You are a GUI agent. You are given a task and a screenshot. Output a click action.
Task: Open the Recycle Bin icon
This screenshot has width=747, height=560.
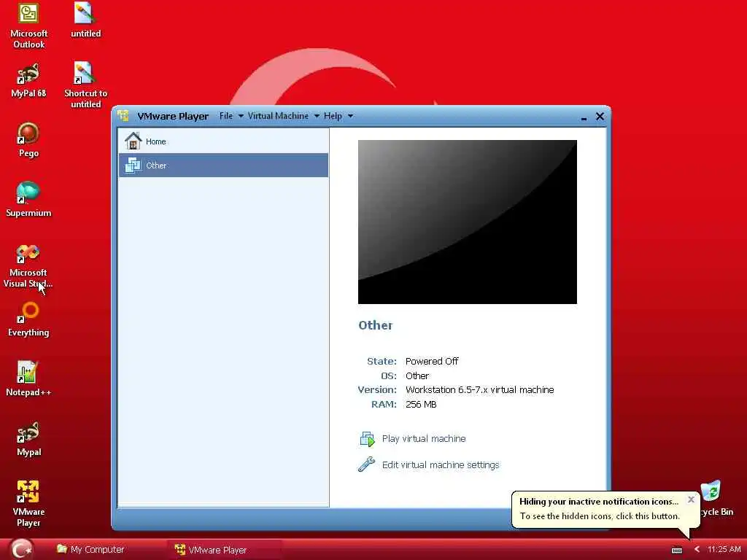(711, 491)
